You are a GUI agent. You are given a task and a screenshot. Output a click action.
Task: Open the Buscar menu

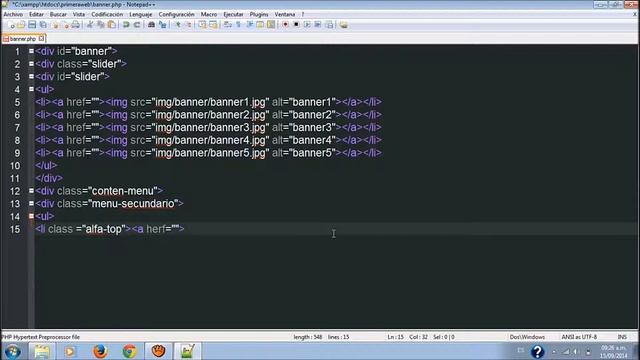coord(58,14)
